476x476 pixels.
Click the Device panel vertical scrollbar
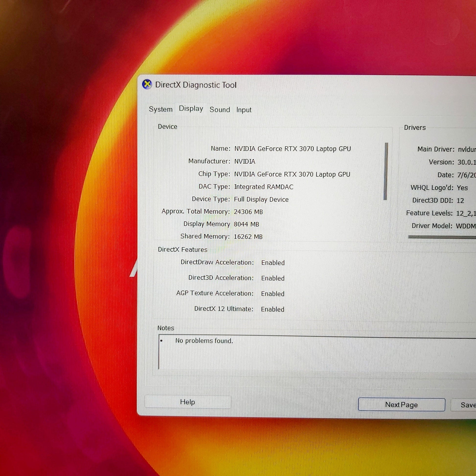coord(386,171)
